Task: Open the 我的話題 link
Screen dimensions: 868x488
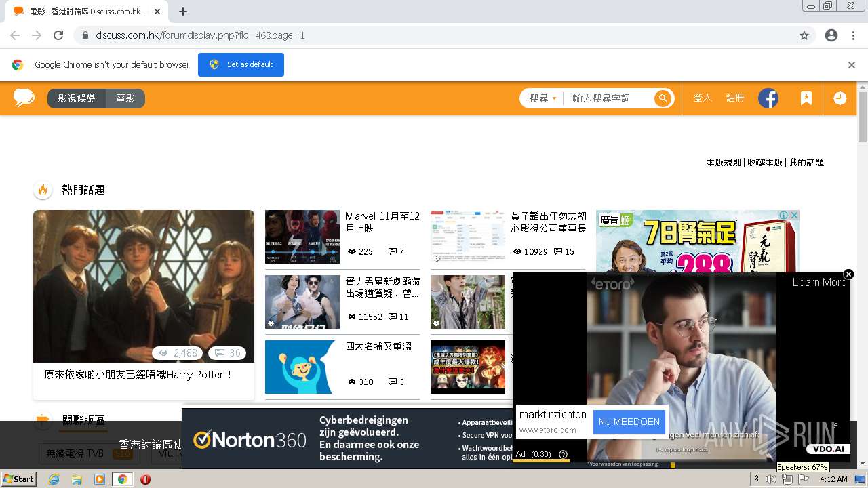Action: click(806, 163)
